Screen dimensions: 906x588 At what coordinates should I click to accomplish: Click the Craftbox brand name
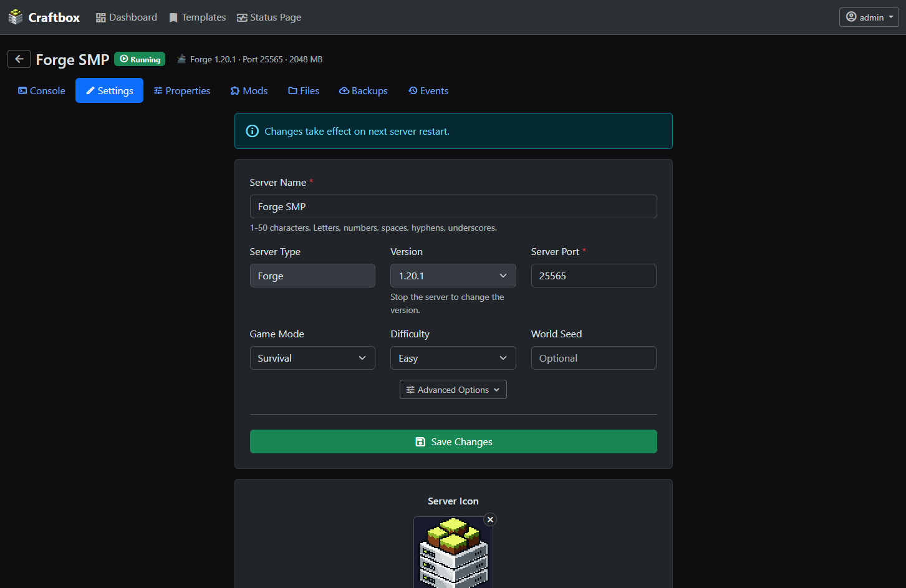tap(54, 17)
